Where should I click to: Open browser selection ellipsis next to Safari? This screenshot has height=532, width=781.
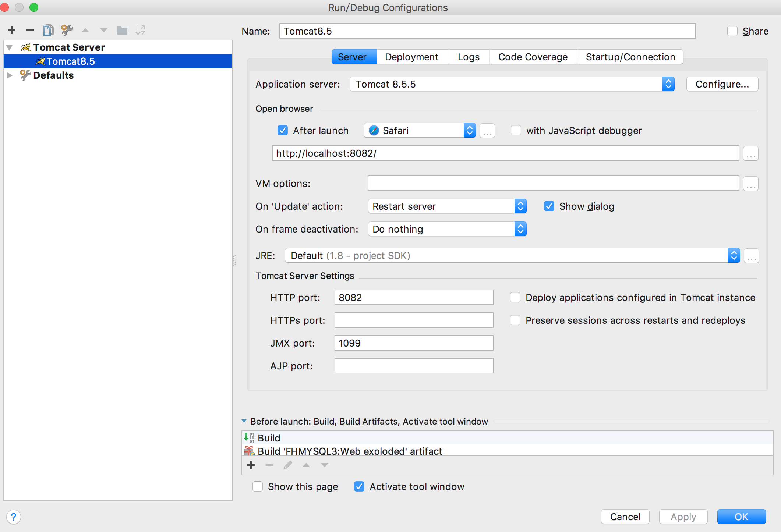click(x=487, y=131)
